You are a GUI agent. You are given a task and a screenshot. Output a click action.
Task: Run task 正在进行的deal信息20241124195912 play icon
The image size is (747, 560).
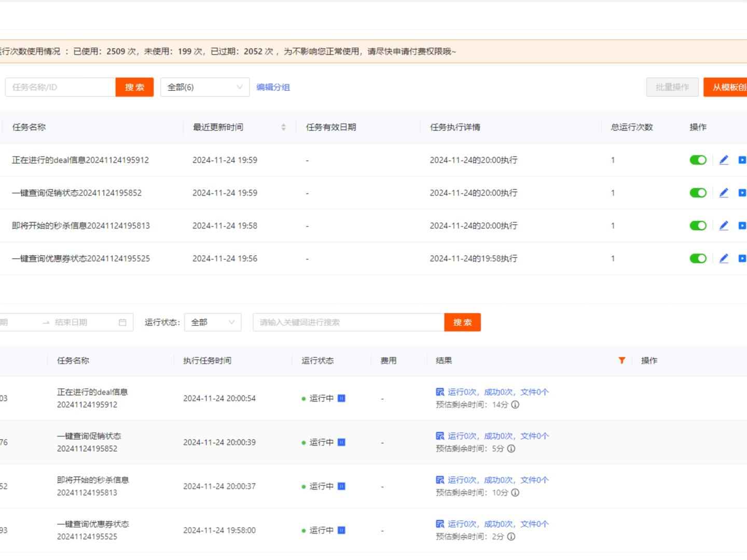742,160
